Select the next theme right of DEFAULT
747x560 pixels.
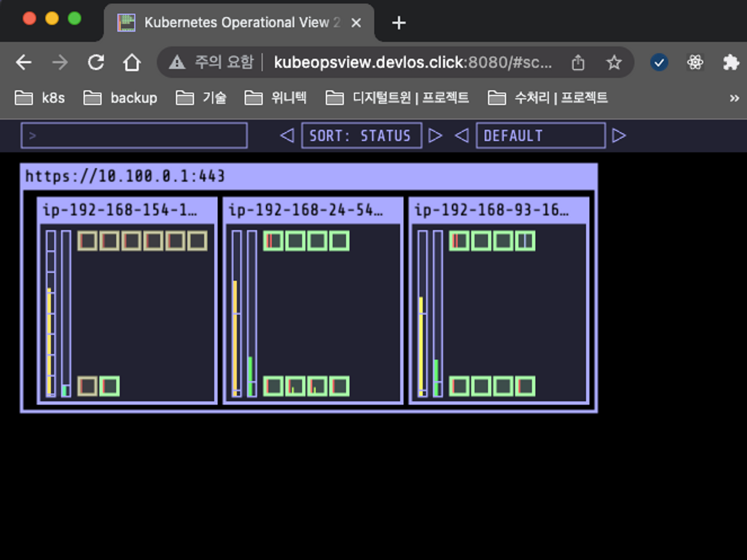619,135
